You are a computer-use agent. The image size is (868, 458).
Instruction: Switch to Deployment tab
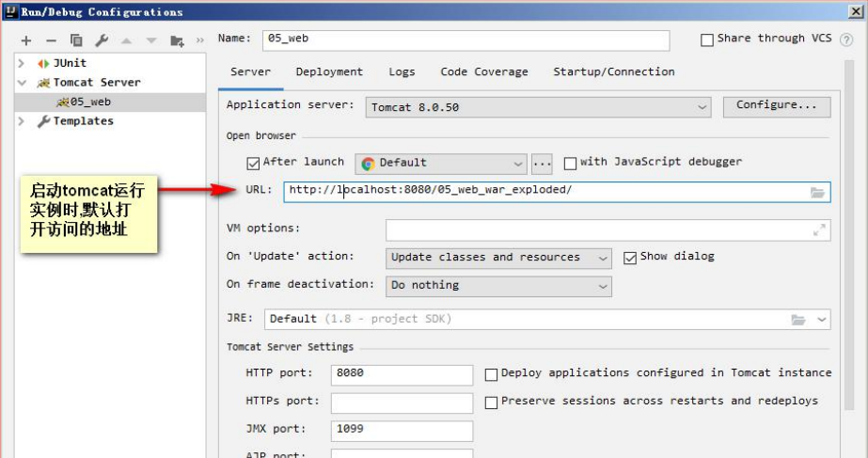point(329,72)
